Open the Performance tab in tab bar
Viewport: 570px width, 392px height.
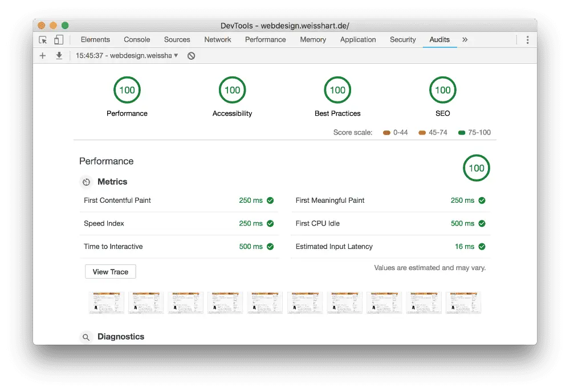[x=266, y=40]
